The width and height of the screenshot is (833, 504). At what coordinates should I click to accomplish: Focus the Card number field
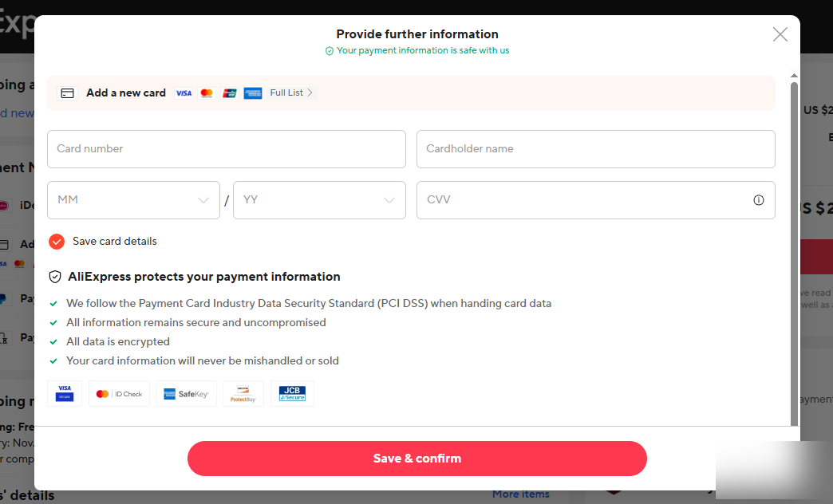(x=226, y=149)
